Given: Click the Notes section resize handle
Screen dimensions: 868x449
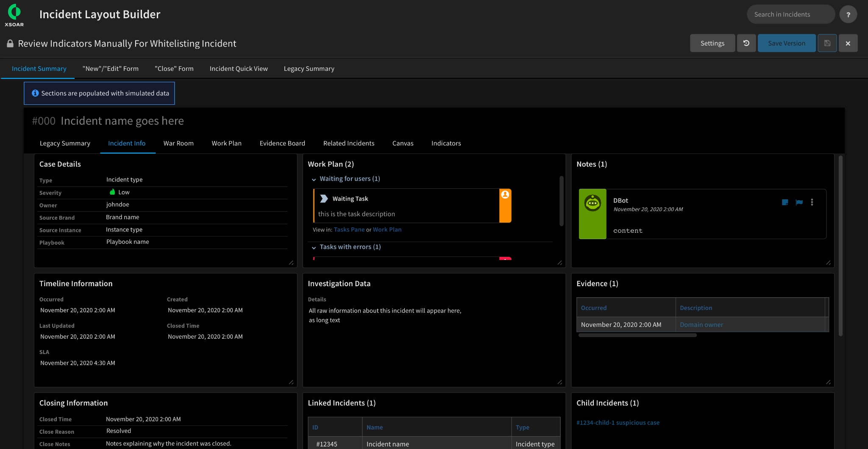Looking at the screenshot, I should click(x=829, y=262).
